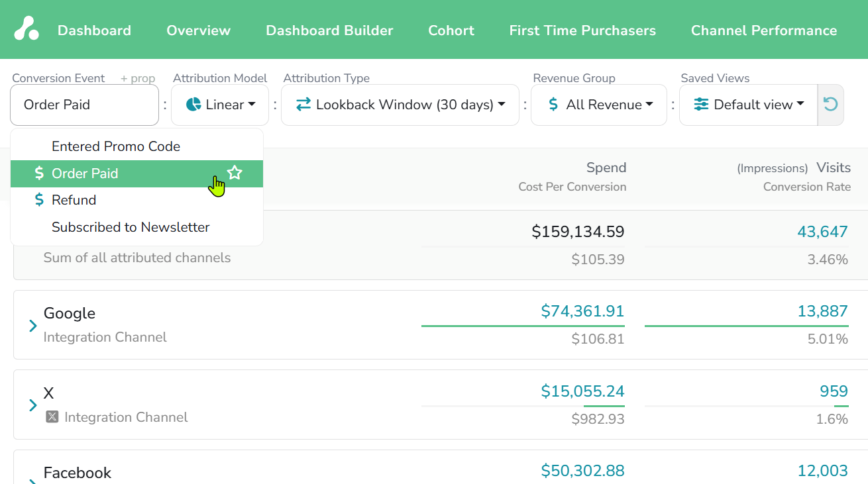Click the Cost Per Conversion subheader

tap(572, 187)
